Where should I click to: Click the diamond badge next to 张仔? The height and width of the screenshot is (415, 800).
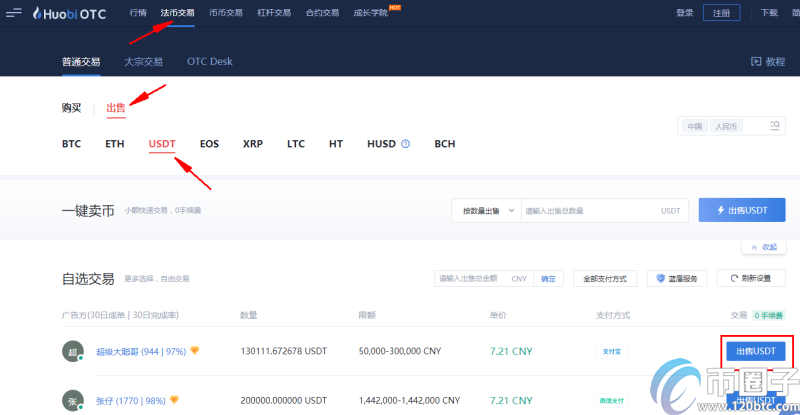pyautogui.click(x=174, y=400)
